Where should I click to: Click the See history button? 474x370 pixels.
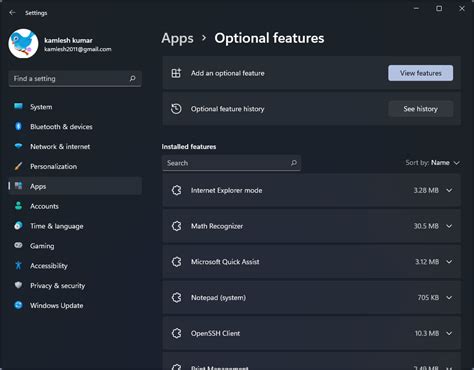pos(420,109)
